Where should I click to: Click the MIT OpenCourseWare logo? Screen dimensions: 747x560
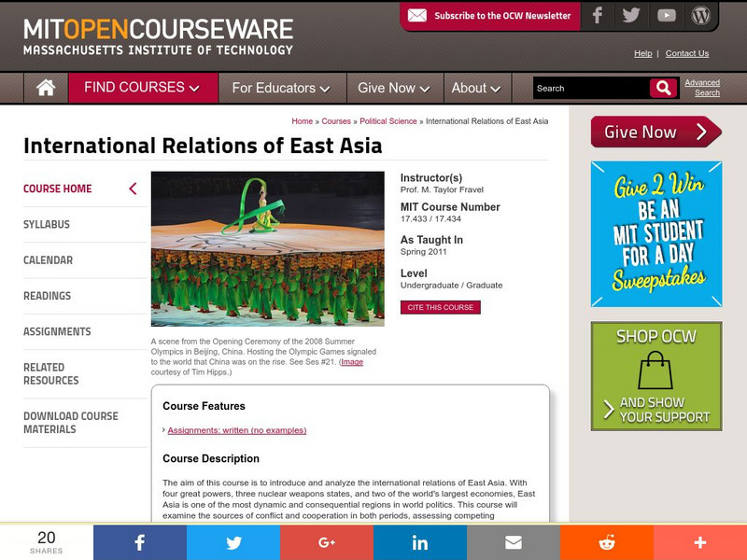(158, 36)
